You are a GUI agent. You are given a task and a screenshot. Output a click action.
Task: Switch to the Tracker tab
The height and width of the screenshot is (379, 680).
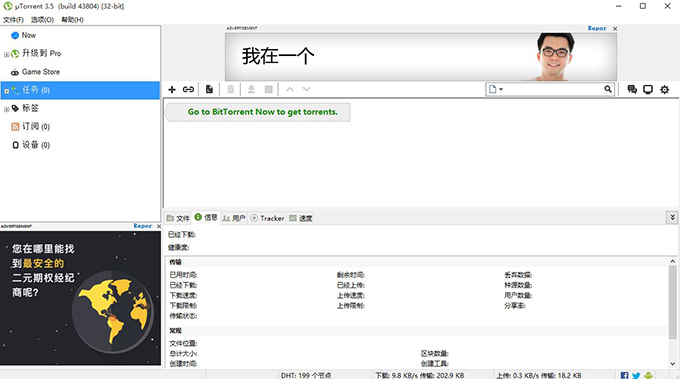(267, 218)
